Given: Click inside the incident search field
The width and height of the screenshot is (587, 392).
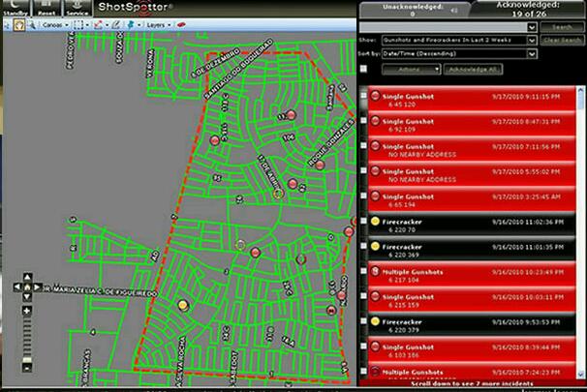Looking at the screenshot, I should (x=444, y=27).
